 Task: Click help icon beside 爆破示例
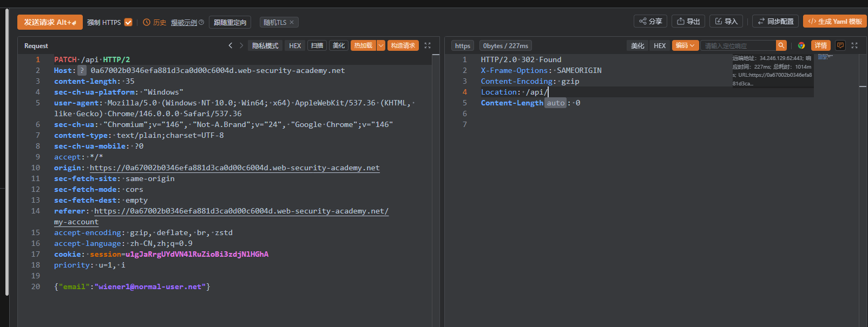(201, 22)
